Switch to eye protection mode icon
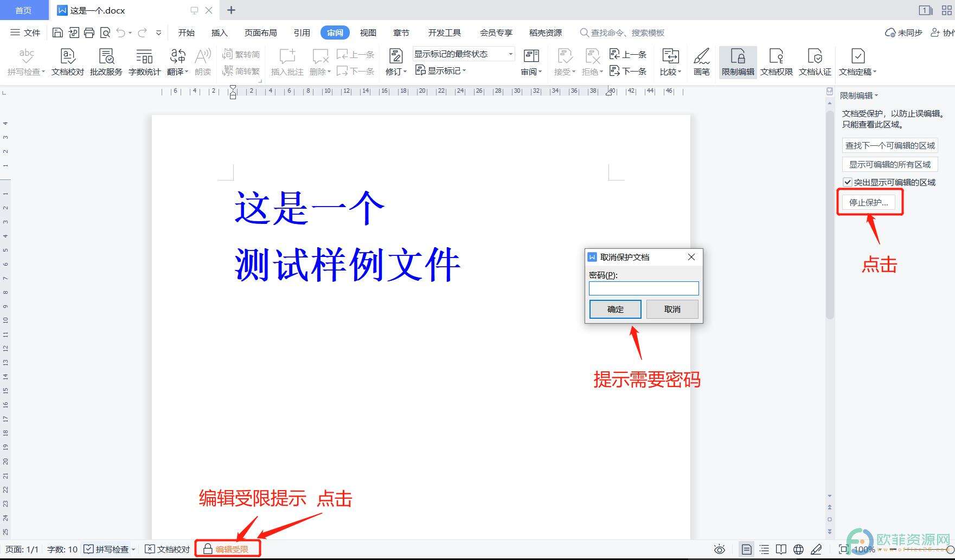This screenshot has width=955, height=560. tap(720, 549)
